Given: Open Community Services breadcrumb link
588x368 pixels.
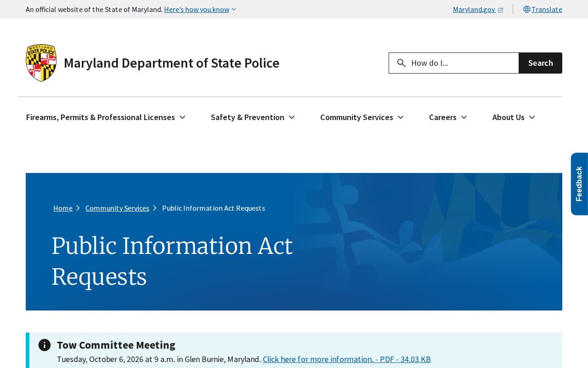Looking at the screenshot, I should coord(117,208).
